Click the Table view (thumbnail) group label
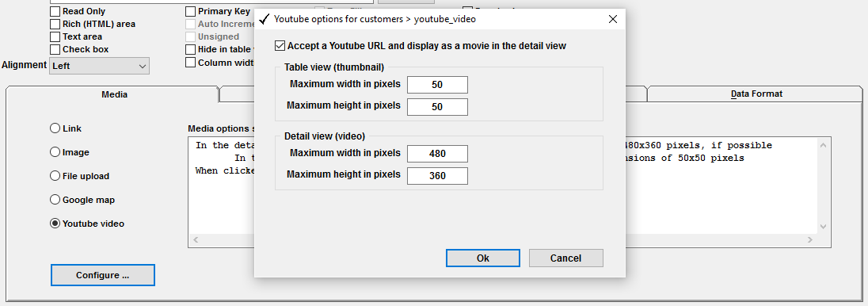 (x=333, y=67)
